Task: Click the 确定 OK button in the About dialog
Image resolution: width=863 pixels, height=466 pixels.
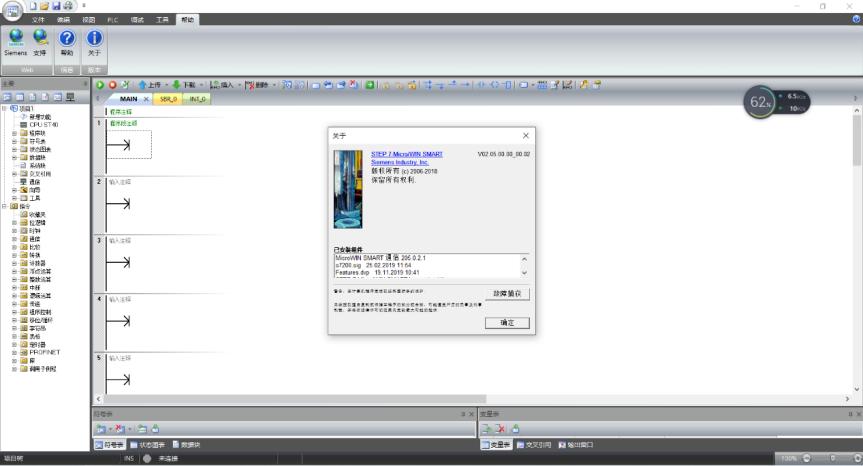Action: coord(507,323)
